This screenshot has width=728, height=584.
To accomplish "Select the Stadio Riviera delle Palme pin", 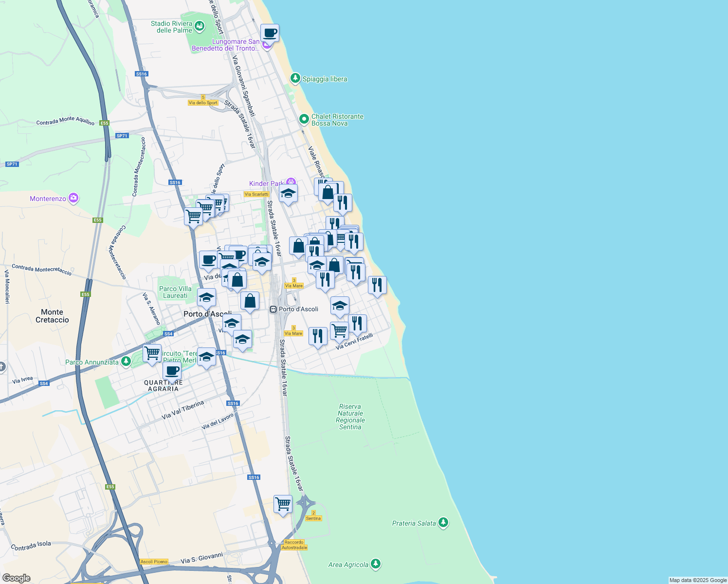I will tap(199, 26).
